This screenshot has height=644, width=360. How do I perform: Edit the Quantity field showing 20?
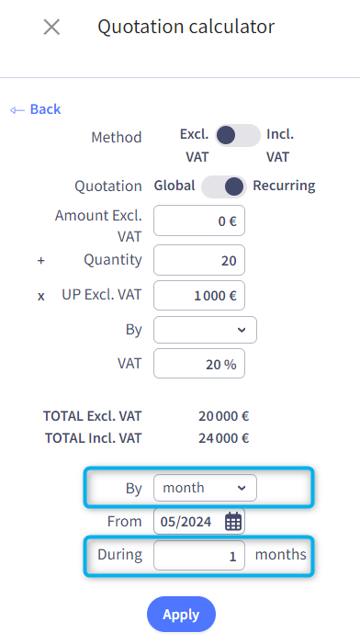199,260
